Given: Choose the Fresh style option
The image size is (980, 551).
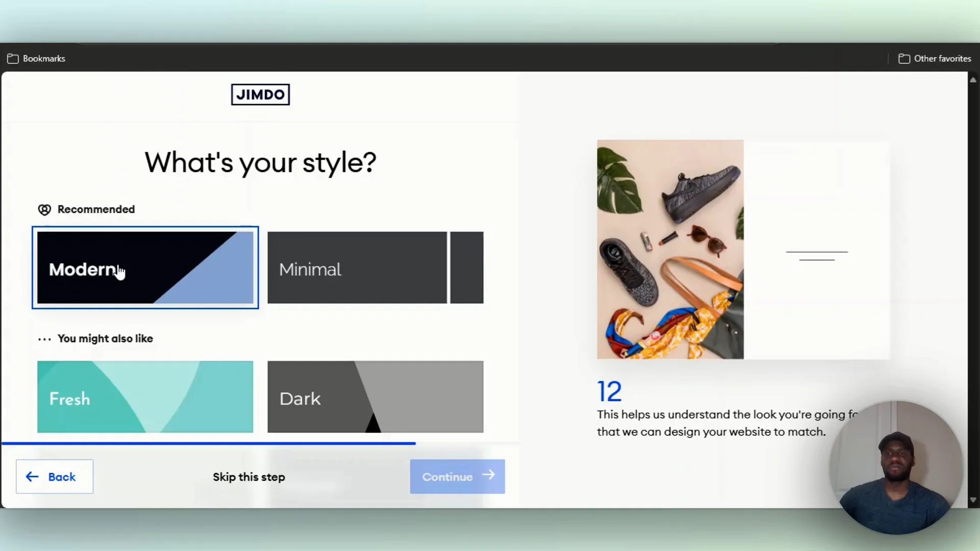Looking at the screenshot, I should pyautogui.click(x=145, y=397).
